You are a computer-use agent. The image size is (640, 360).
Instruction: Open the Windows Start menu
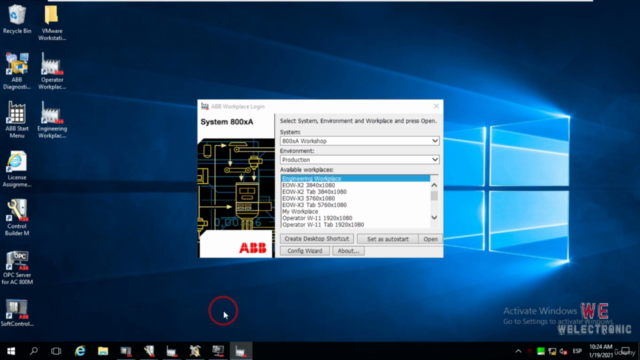pyautogui.click(x=11, y=351)
